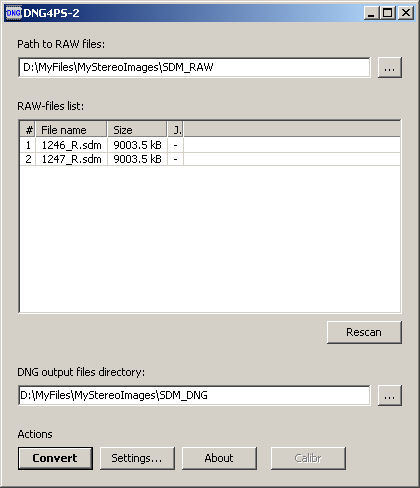Viewport: 420px width, 488px height.
Task: Browse for RAW files path
Action: point(390,67)
